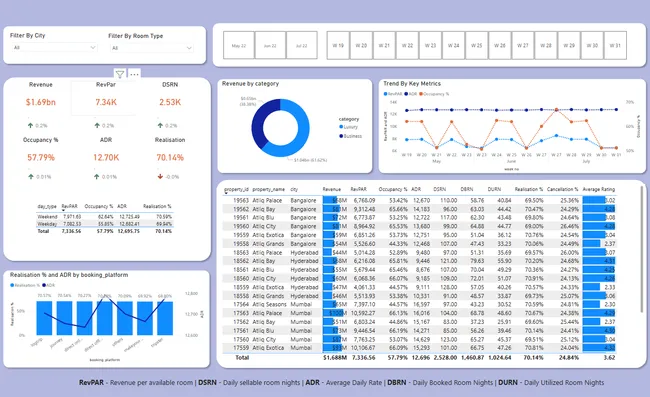650x397 pixels.
Task: Select week W 29 slicer tile
Action: pos(569,45)
